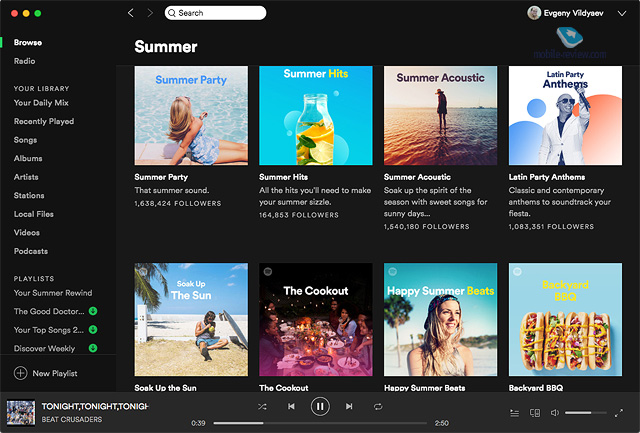Open Songs in your library
The width and height of the screenshot is (640, 433).
coord(25,140)
